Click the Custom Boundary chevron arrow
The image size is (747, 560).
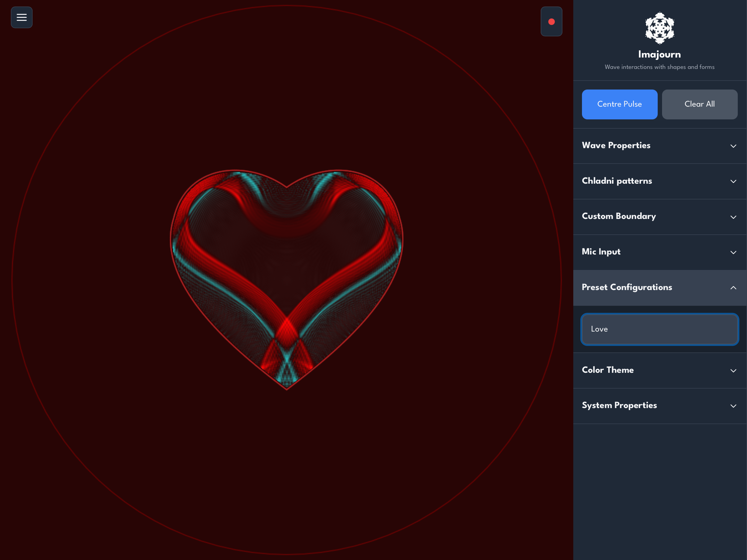pos(733,217)
